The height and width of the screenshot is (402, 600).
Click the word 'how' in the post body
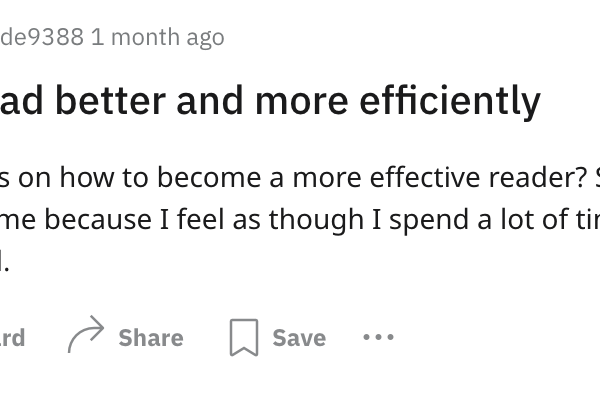(x=87, y=177)
